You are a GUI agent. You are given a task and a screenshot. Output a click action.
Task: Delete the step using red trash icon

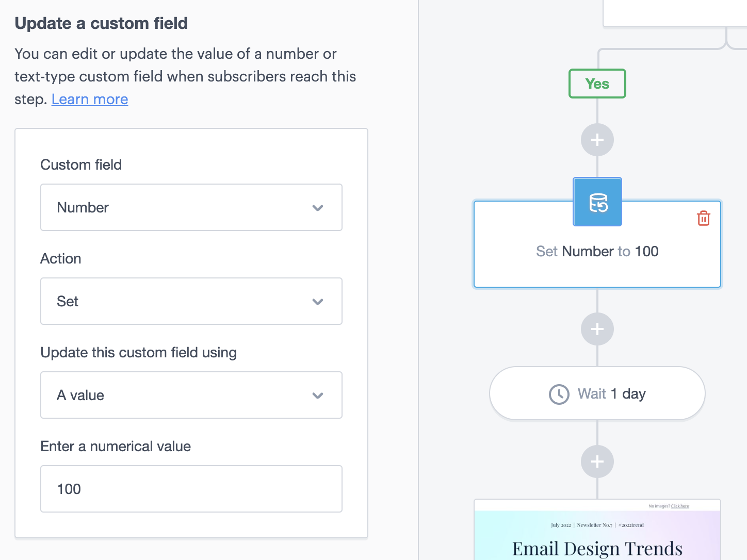703,218
